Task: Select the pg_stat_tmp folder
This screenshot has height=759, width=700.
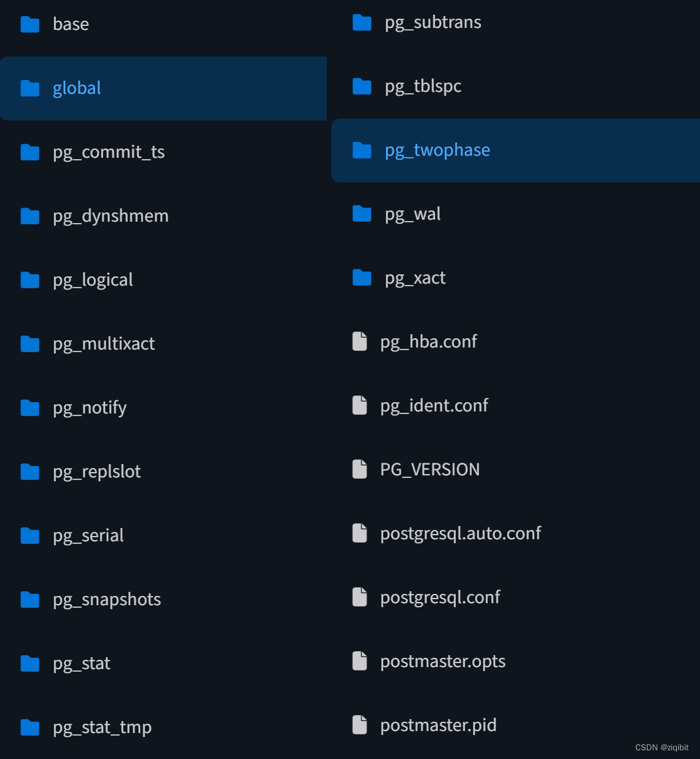Action: point(102,727)
